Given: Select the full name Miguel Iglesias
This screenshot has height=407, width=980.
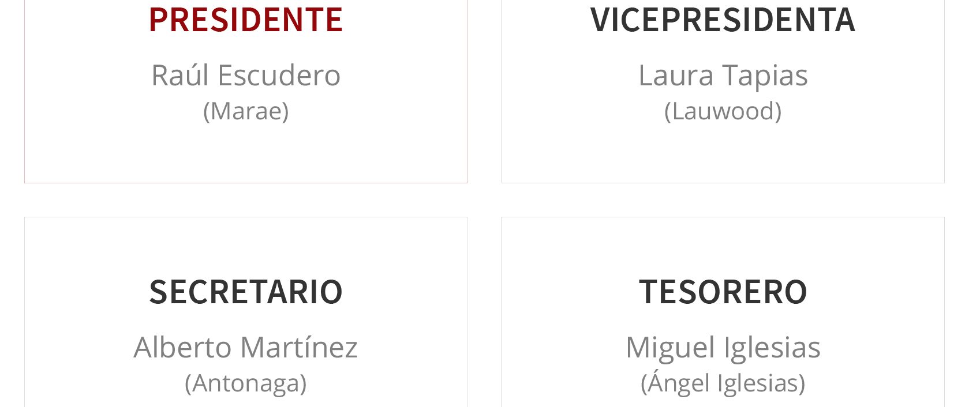Looking at the screenshot, I should [723, 348].
